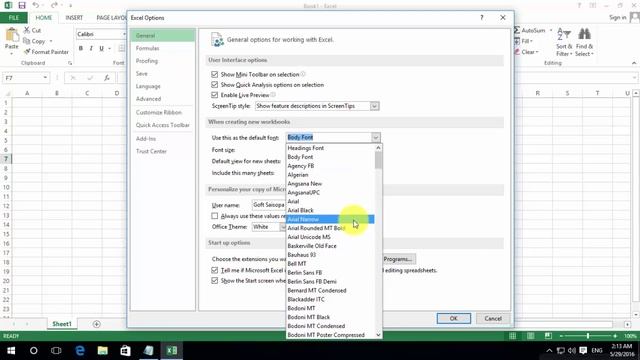Click the Undo arrow icon
The image size is (640, 360).
click(x=36, y=5)
